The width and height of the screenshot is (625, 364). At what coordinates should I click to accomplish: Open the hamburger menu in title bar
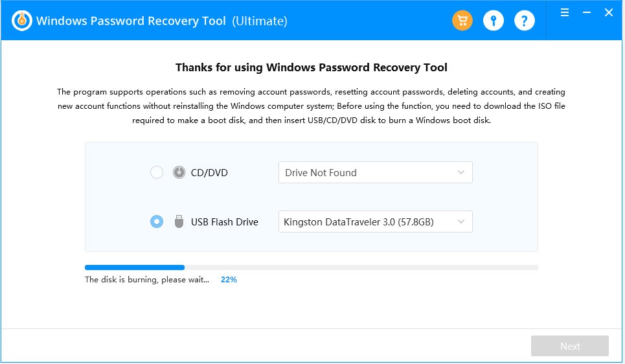pos(565,12)
